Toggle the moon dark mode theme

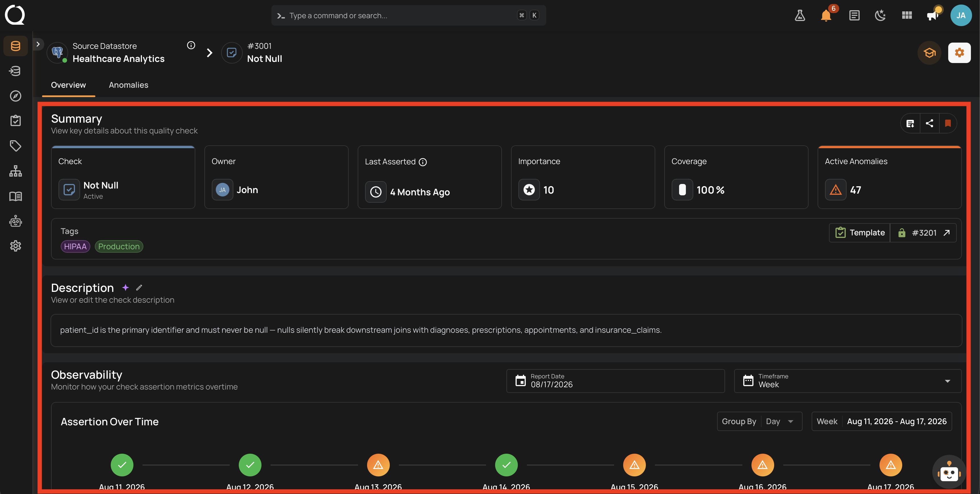pos(880,16)
